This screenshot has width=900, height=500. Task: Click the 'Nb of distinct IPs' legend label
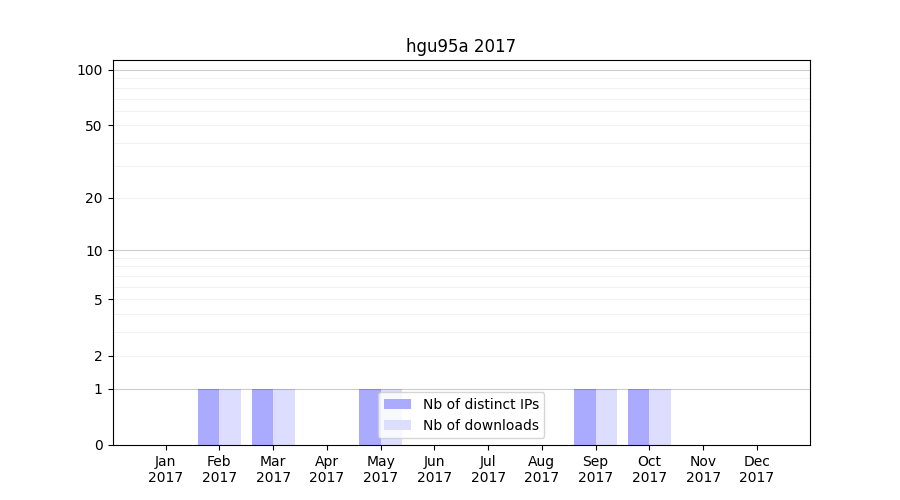480,404
